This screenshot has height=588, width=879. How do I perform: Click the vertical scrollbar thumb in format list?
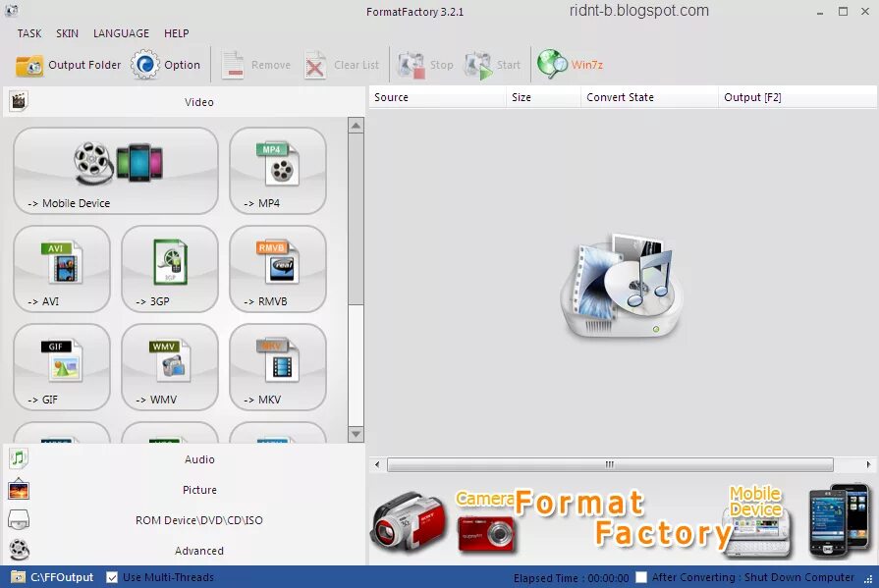pos(356,219)
